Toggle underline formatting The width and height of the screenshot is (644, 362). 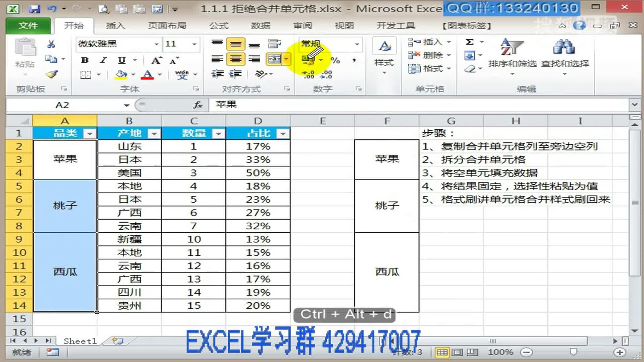click(x=122, y=60)
